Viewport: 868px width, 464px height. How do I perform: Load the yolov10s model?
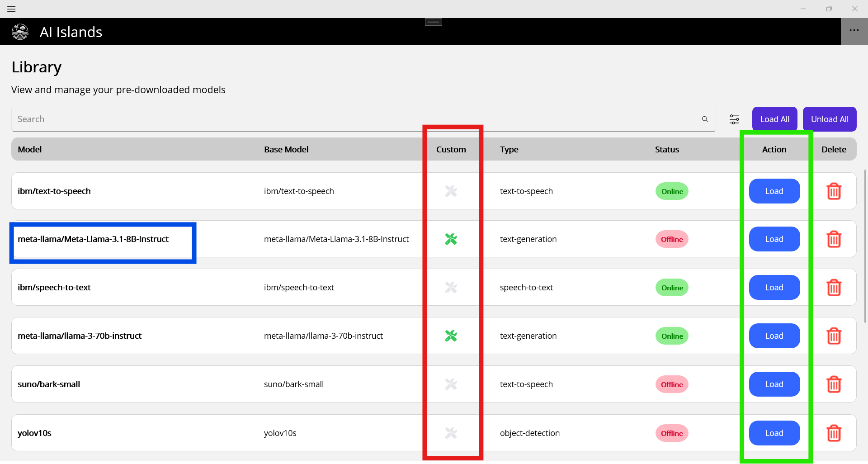(x=774, y=433)
